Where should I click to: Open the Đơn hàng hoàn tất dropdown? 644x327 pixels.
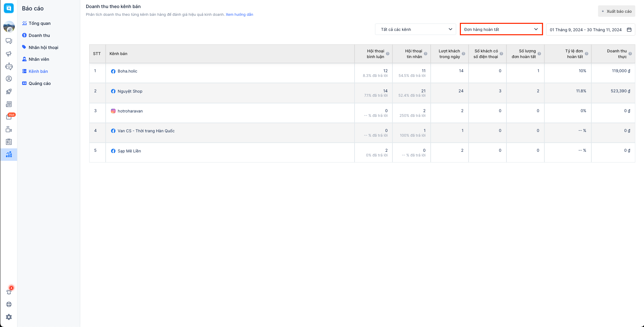click(x=501, y=30)
